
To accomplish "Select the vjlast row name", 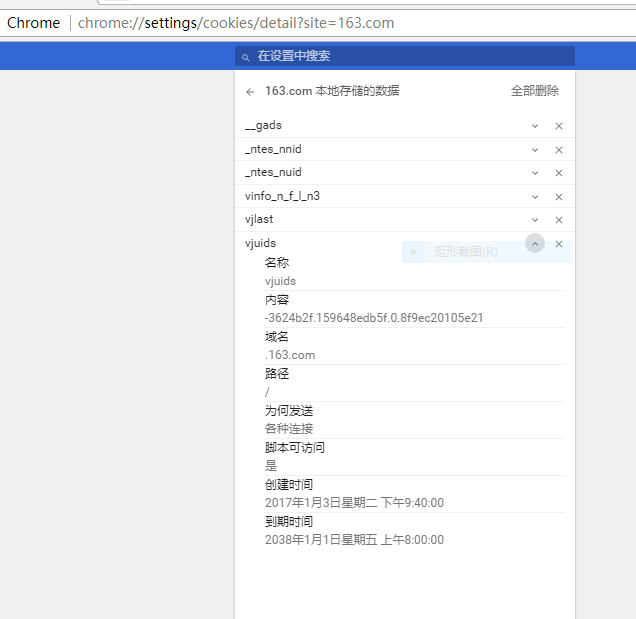I will pos(259,219).
